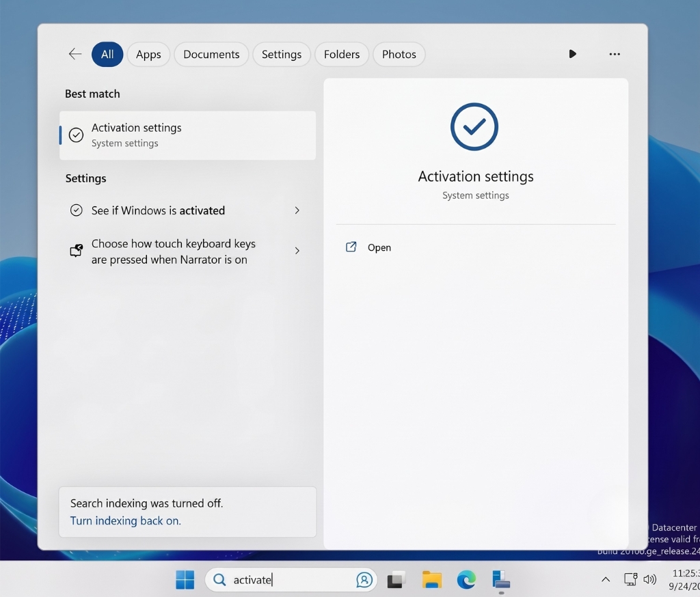Show hidden icons with the tray chevron

tap(606, 580)
